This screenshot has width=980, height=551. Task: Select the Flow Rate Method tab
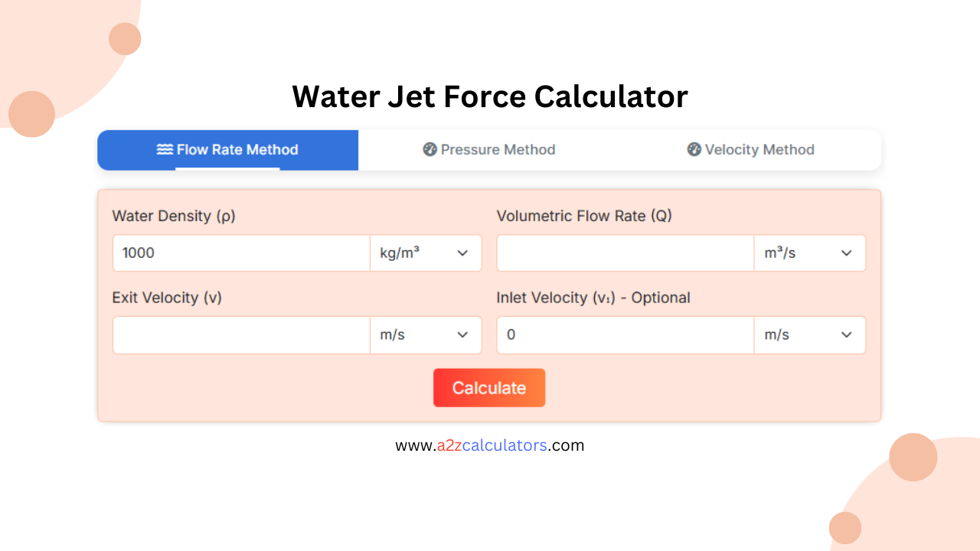tap(227, 149)
